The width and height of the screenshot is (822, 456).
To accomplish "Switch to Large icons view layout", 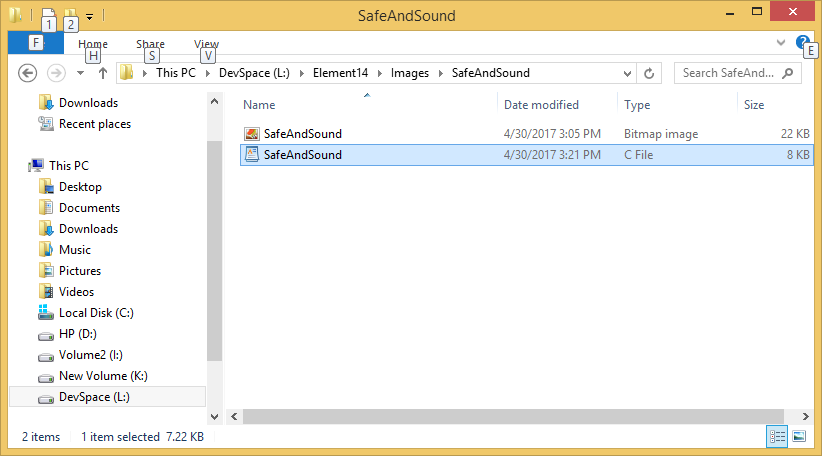I will pyautogui.click(x=799, y=436).
